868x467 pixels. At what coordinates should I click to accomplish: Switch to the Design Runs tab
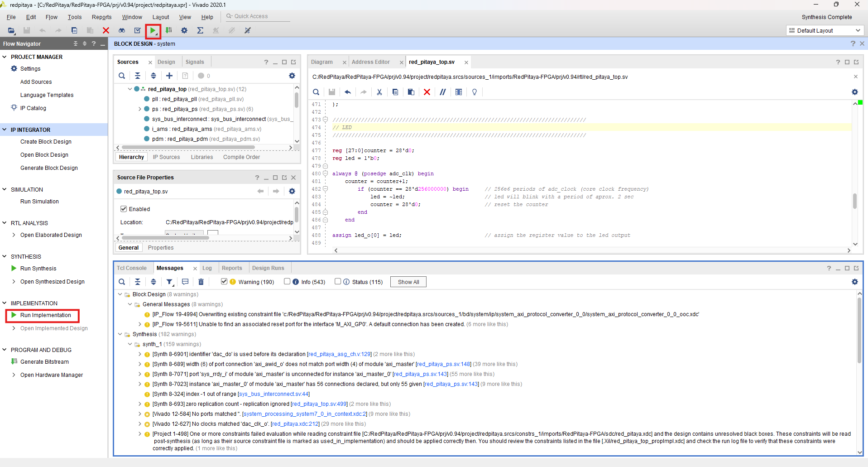point(268,268)
